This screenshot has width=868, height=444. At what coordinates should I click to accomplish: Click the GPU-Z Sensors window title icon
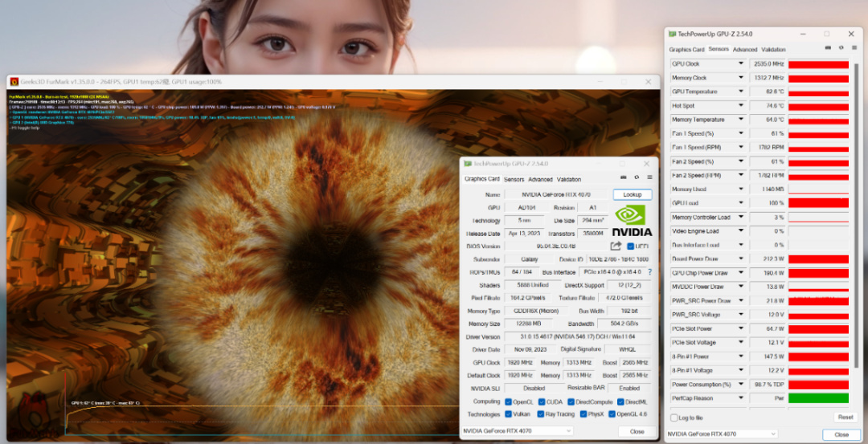click(x=672, y=34)
